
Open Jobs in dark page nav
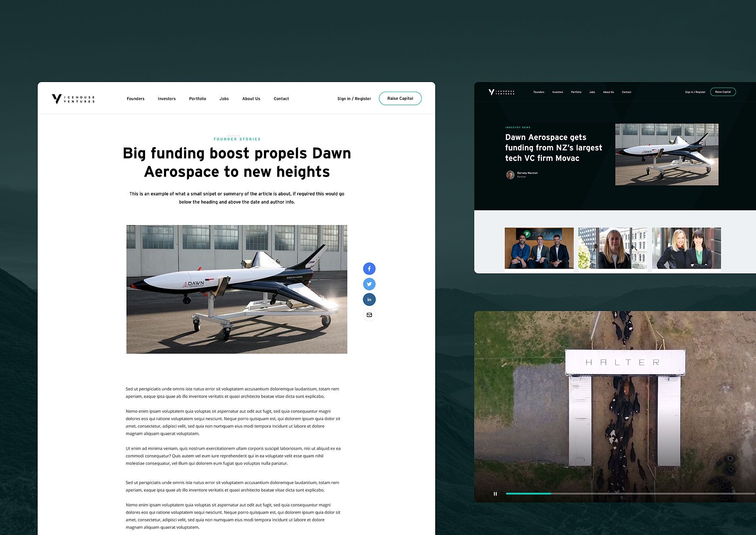(592, 92)
